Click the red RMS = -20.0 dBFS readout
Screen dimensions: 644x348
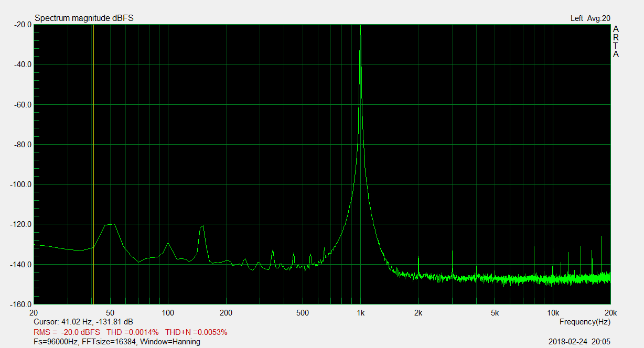coord(67,332)
